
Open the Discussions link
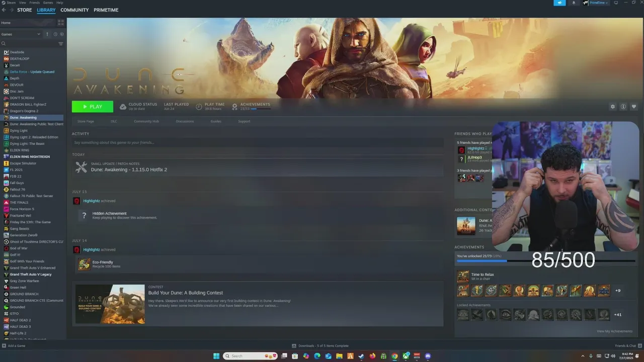(185, 121)
